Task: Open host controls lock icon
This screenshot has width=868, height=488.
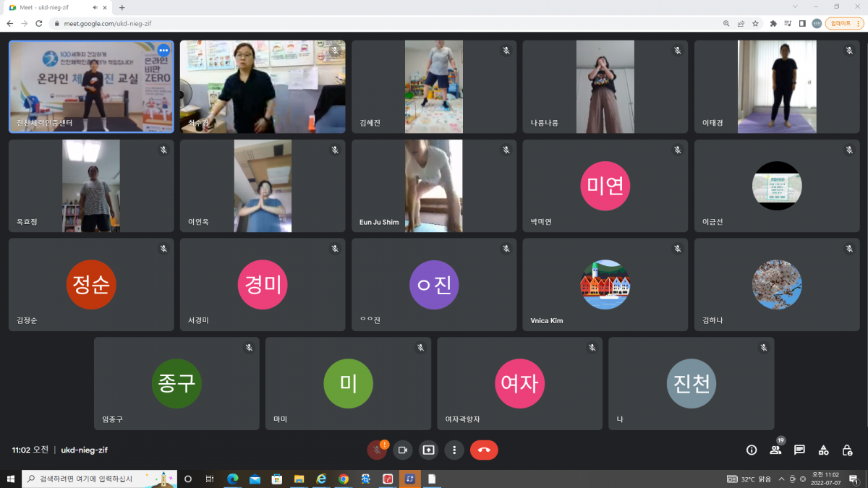Action: (x=847, y=450)
